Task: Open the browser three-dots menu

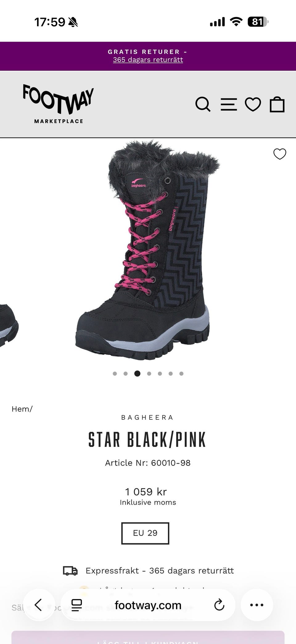Action: click(257, 605)
